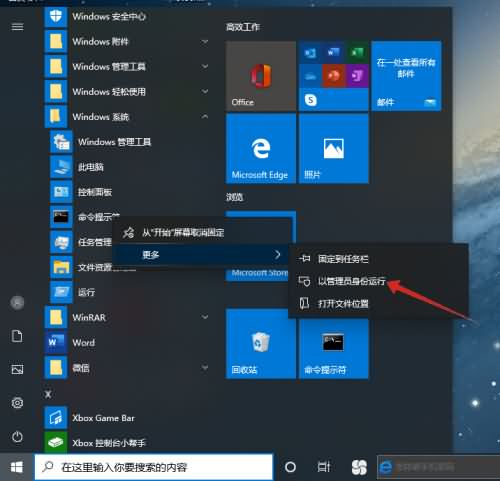Click the user account avatar
The height and width of the screenshot is (481, 500).
coord(17,303)
